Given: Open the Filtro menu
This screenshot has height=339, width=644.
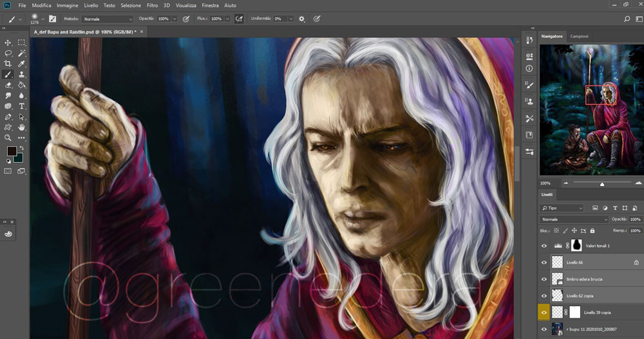Looking at the screenshot, I should click(153, 5).
